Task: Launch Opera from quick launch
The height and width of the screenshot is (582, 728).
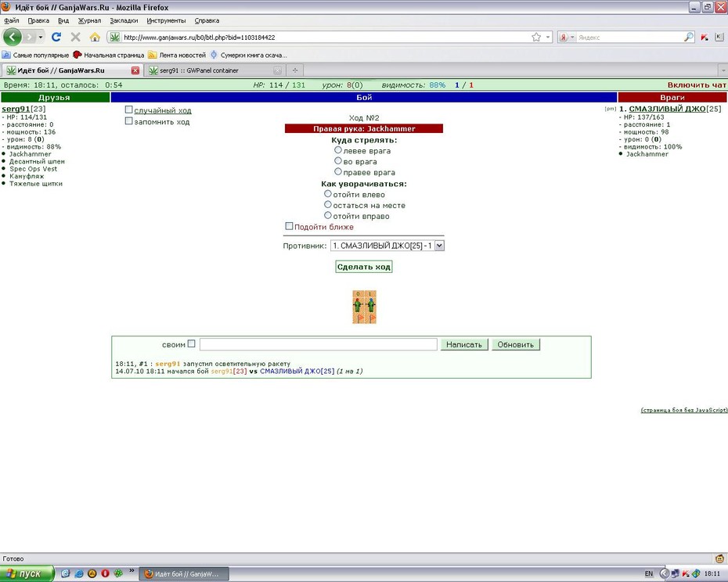Action: coord(105,573)
